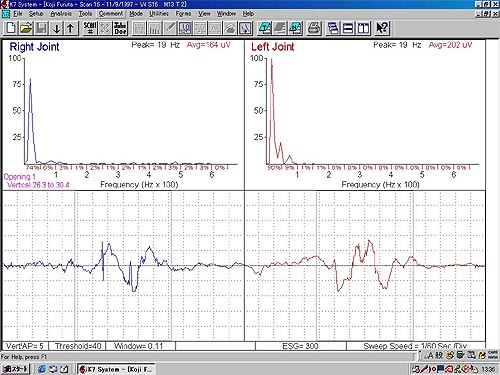The width and height of the screenshot is (500, 375).
Task: Click the printer icon in toolbar
Action: pyautogui.click(x=314, y=28)
